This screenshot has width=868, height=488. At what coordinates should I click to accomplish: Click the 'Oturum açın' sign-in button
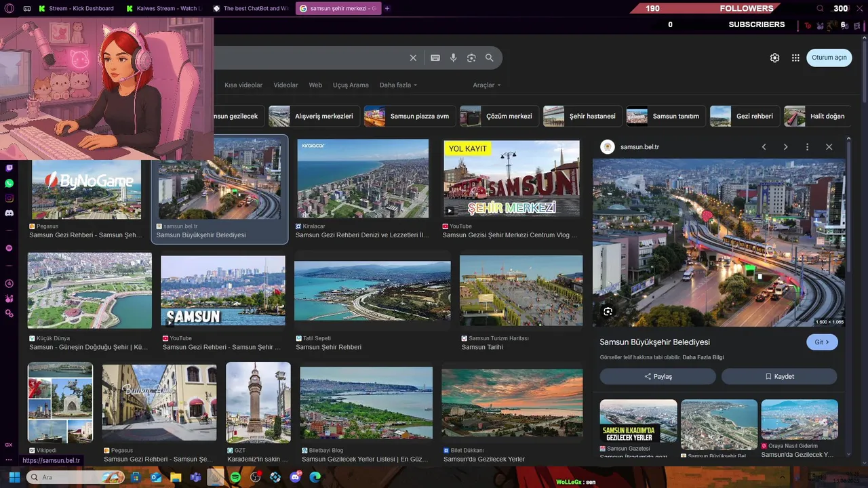pos(829,58)
